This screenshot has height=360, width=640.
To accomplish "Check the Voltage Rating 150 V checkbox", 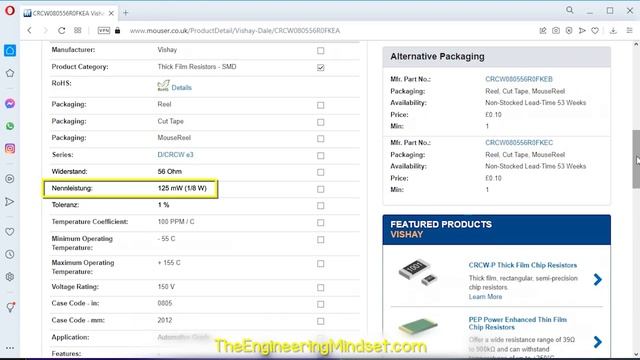I will tap(320, 288).
